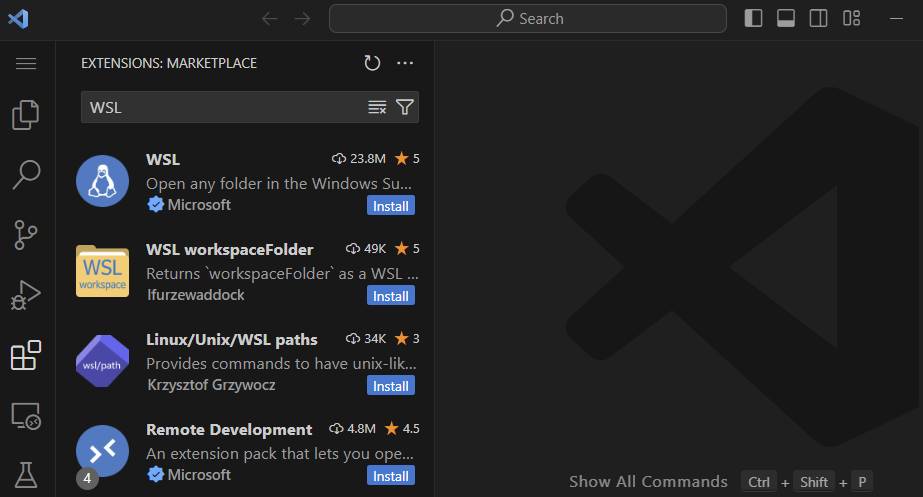
Task: Clear the extensions search results
Action: tap(377, 107)
